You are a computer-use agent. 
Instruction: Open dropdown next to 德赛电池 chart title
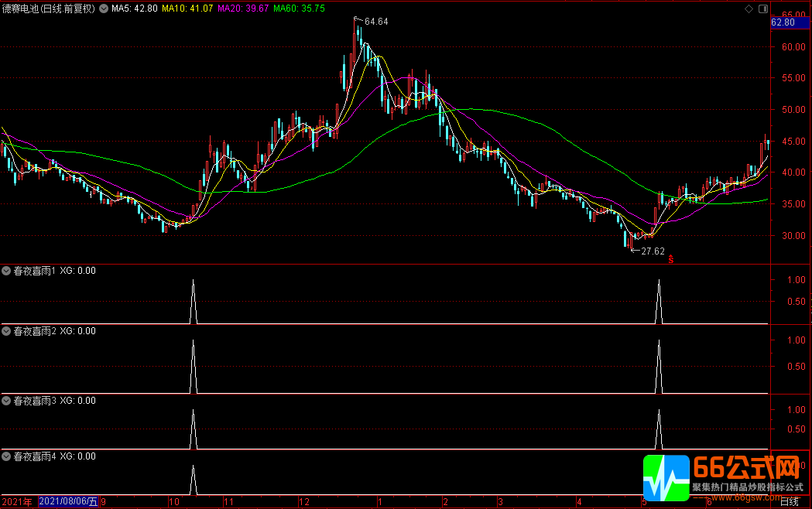104,9
